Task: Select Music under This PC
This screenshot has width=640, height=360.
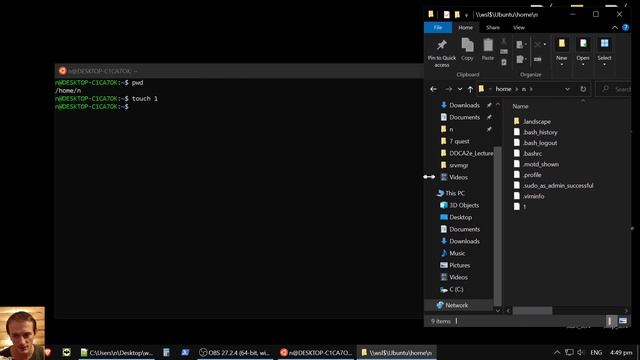Action: coord(457,253)
